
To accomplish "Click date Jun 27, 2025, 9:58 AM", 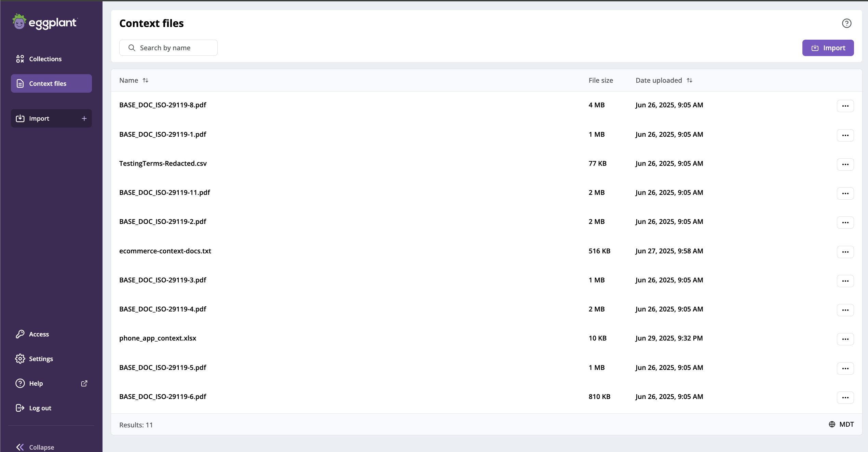I will [669, 251].
